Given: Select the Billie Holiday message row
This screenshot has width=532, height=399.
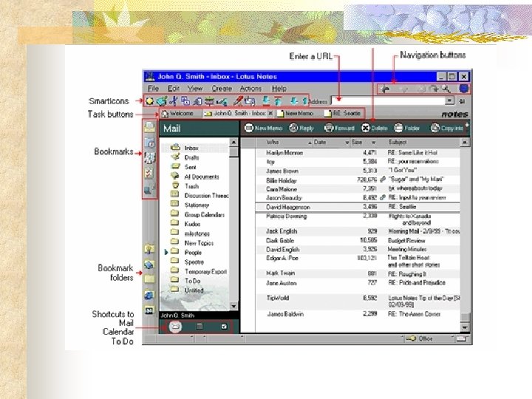Looking at the screenshot, I should [358, 180].
